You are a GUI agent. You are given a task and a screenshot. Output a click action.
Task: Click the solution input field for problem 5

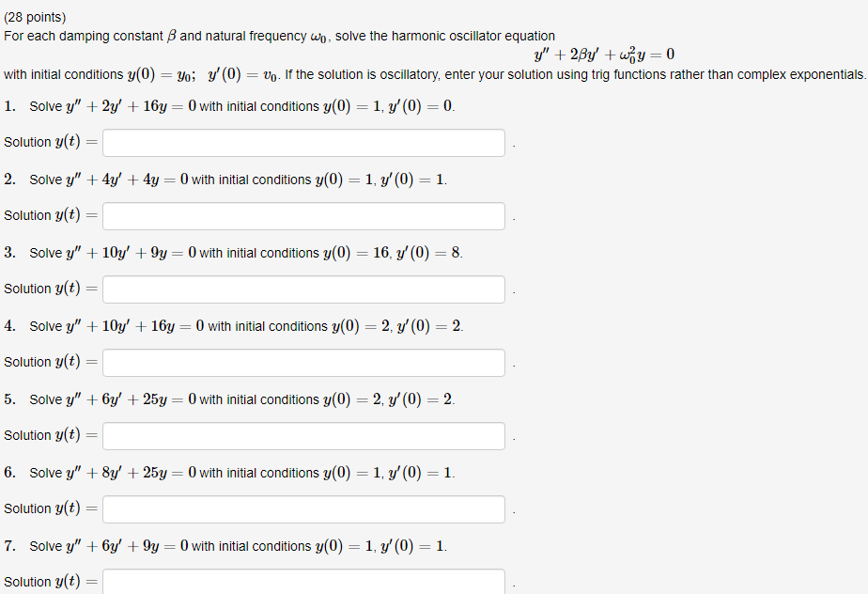click(302, 435)
